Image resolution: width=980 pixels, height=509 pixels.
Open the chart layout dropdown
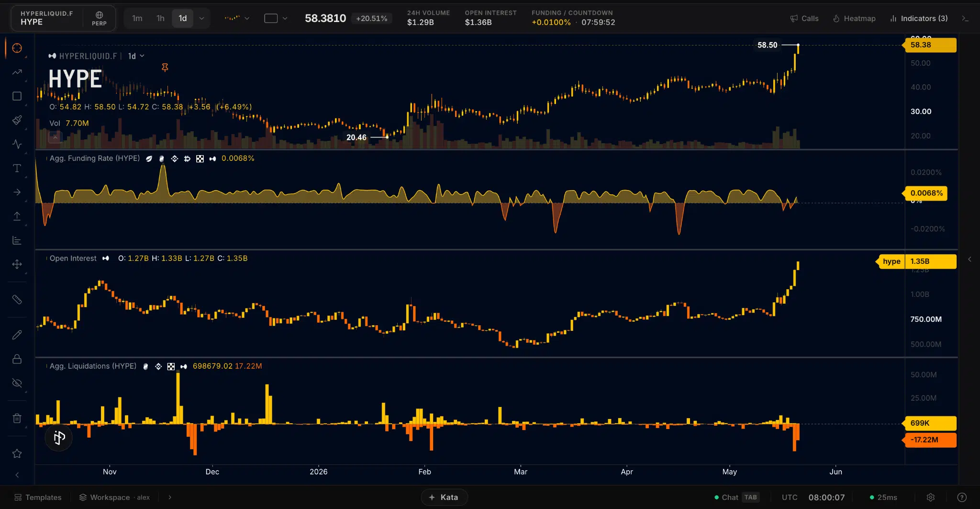[x=276, y=19]
